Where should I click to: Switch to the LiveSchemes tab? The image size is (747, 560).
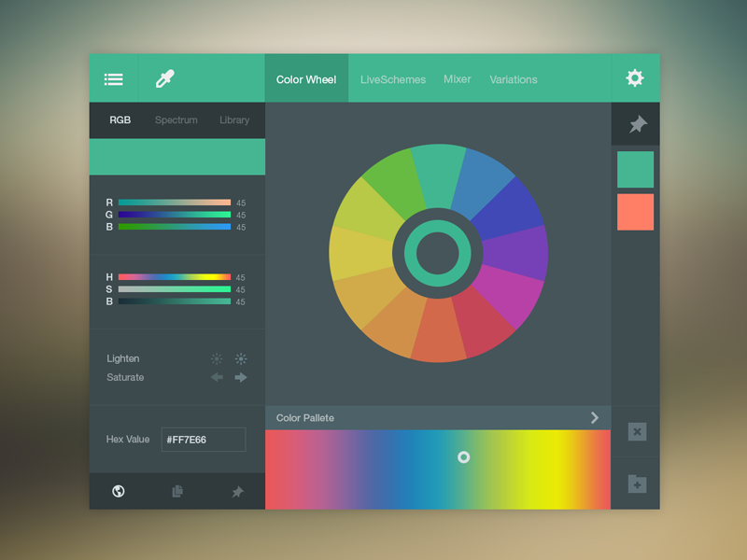coord(393,79)
